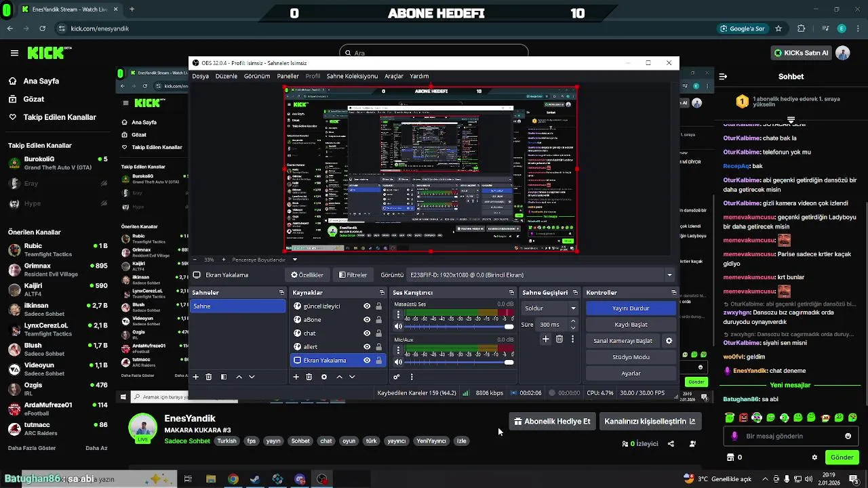Hide the aBone source with eye icon
The height and width of the screenshot is (488, 868).
pos(367,320)
